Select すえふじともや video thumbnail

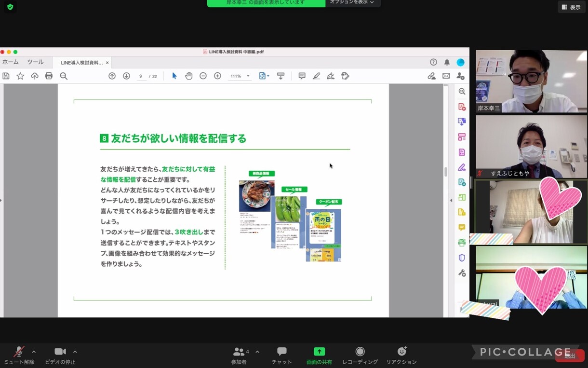531,147
